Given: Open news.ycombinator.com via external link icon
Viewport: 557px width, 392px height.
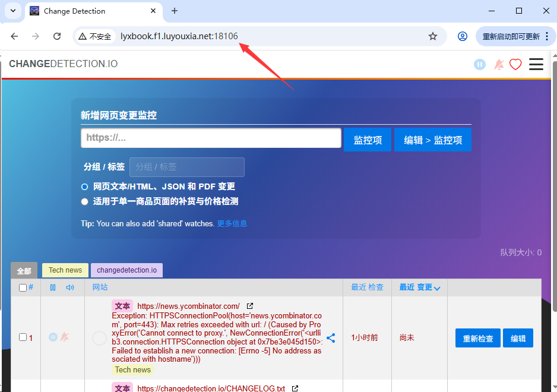Looking at the screenshot, I should (250, 306).
